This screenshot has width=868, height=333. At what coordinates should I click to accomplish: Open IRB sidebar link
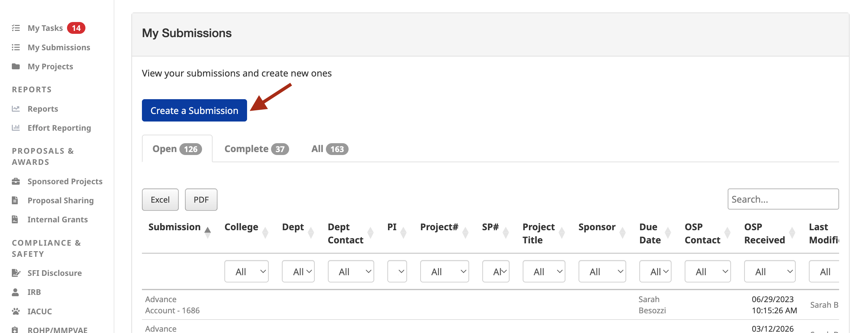[34, 292]
